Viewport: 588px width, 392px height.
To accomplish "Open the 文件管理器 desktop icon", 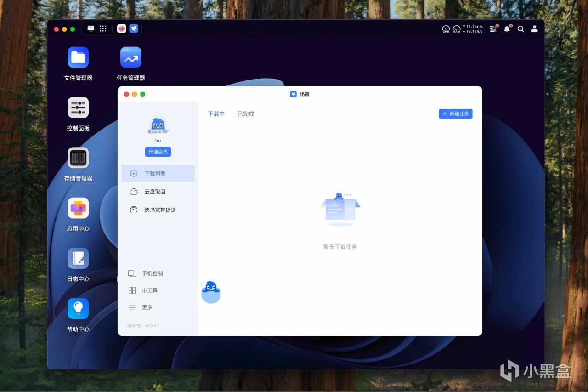I will (78, 58).
